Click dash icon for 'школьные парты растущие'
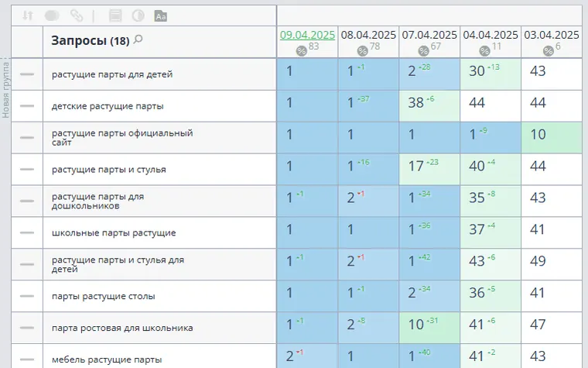 click(x=27, y=233)
